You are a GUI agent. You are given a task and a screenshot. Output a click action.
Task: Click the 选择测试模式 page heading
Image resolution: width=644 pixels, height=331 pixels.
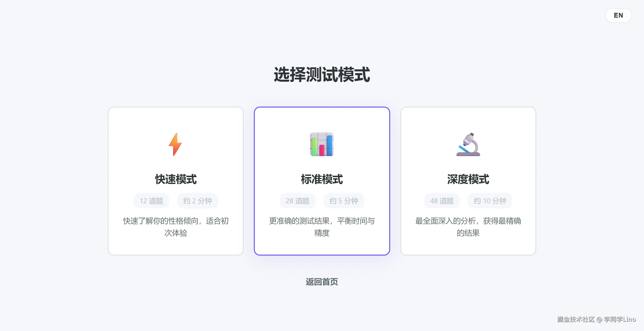click(x=322, y=75)
